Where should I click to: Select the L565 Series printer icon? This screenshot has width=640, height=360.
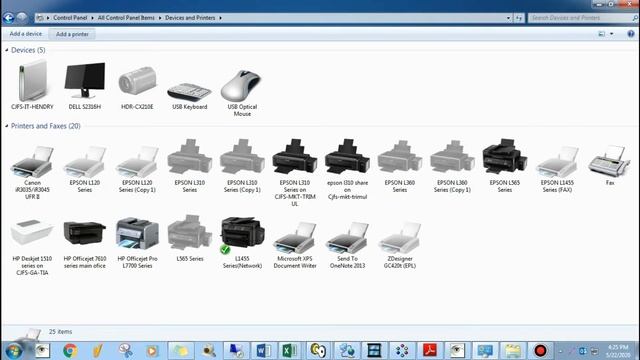189,233
